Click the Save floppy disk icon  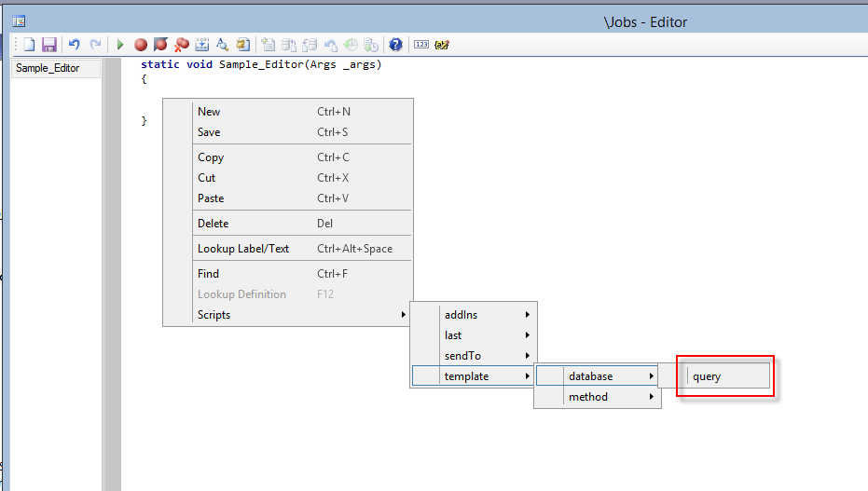pyautogui.click(x=49, y=45)
